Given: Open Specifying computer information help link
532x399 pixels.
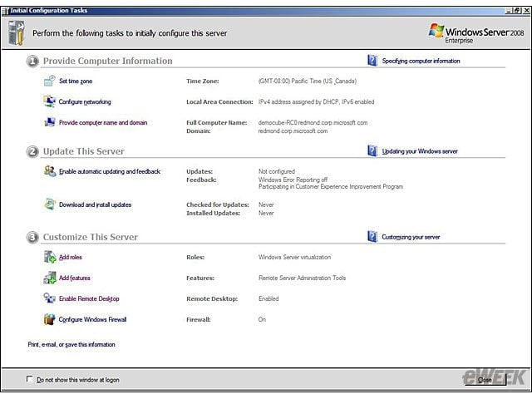Looking at the screenshot, I should coord(421,61).
